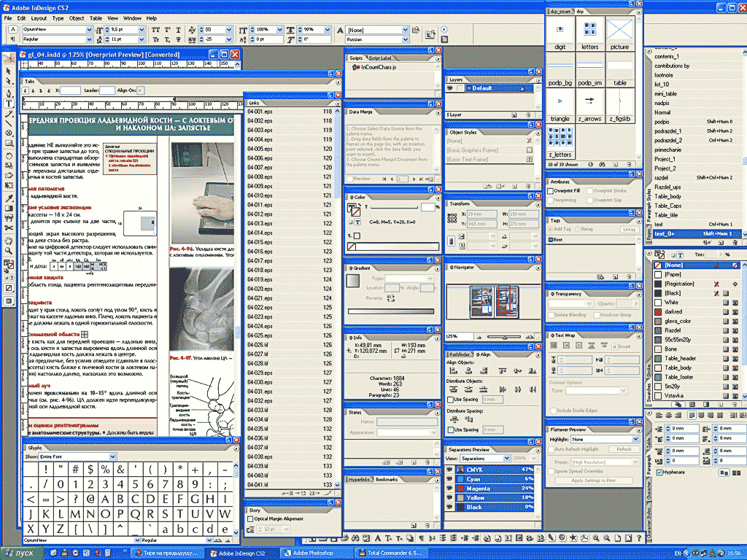Select the Rectangle tool

(8, 144)
